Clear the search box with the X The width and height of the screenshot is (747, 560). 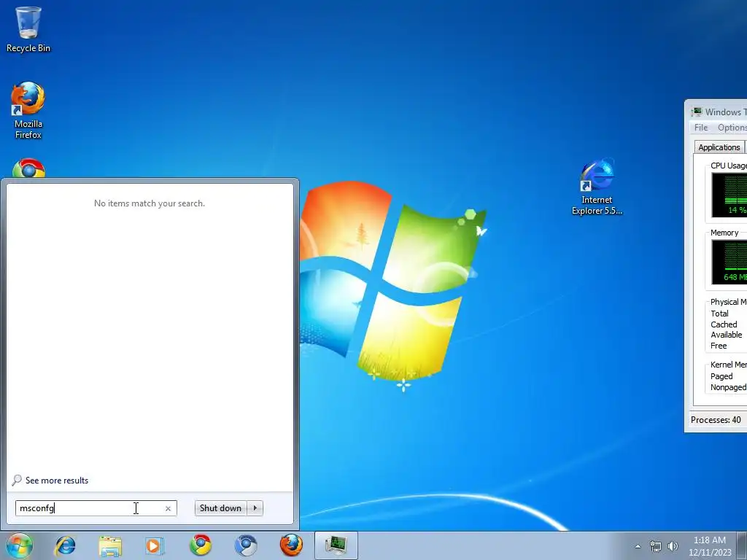pos(168,508)
